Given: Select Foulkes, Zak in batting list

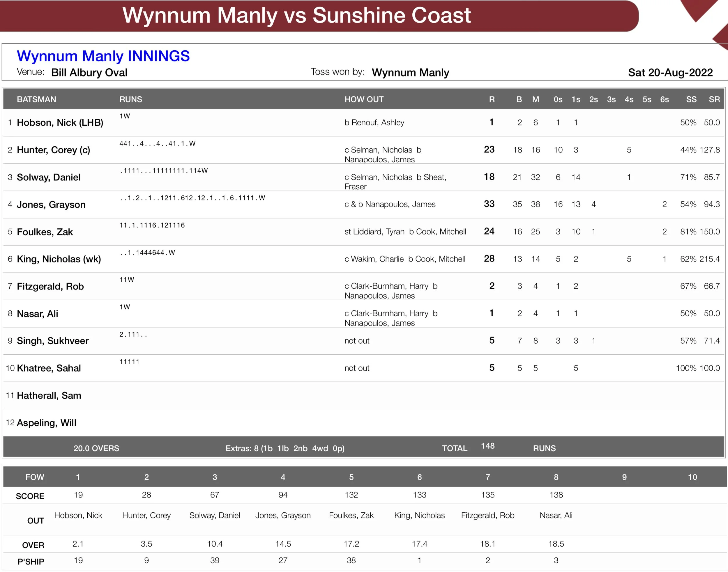Looking at the screenshot, I should pyautogui.click(x=45, y=232).
